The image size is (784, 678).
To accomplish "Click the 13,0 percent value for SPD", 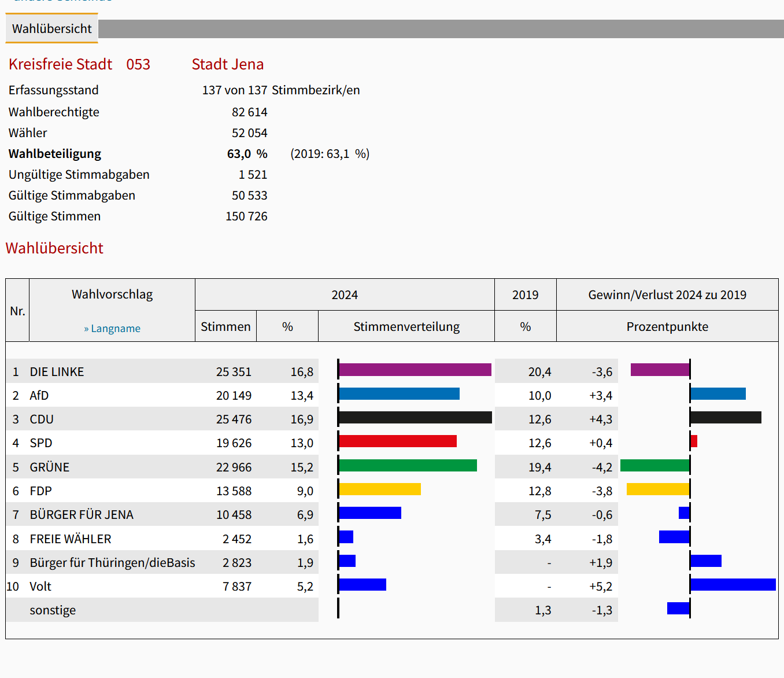I will (x=302, y=443).
